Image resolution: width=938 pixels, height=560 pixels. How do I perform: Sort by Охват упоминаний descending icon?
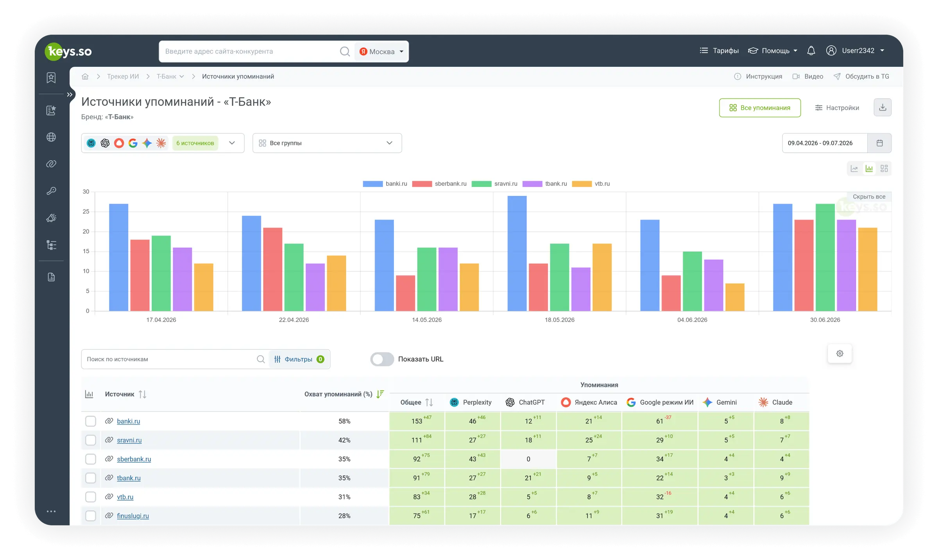pos(380,394)
